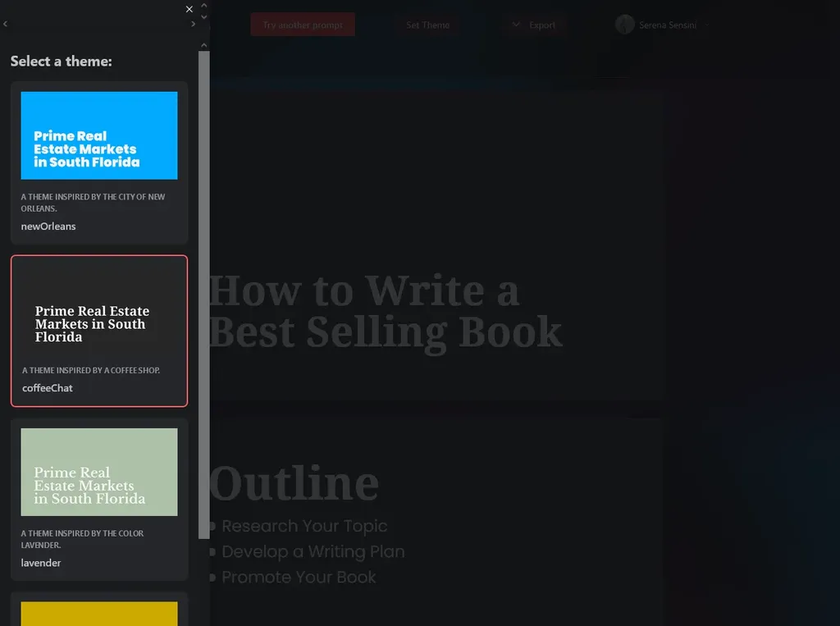The image size is (840, 626).
Task: Click 'A theme inspired by the color lavender' description
Action: point(83,539)
